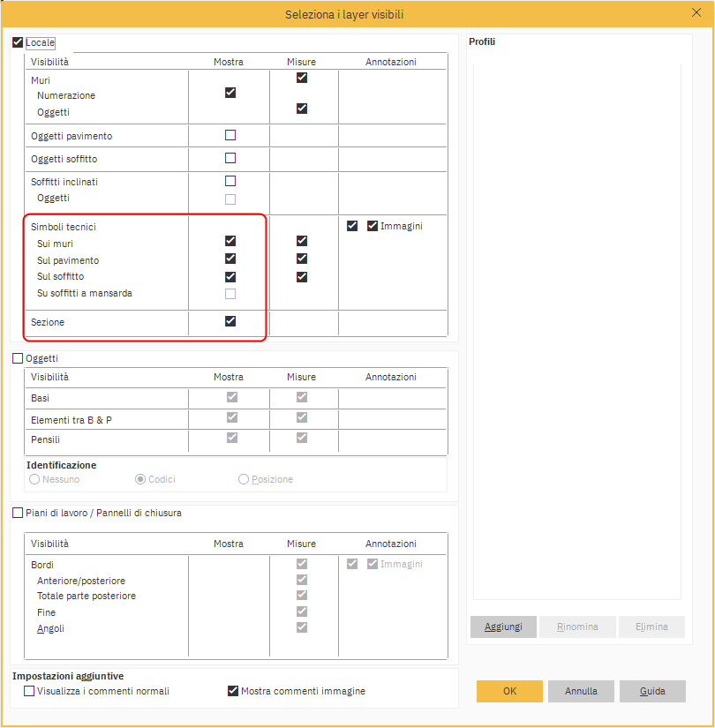Uncheck Misure for Sul pavimento
The image size is (715, 728).
tap(302, 259)
